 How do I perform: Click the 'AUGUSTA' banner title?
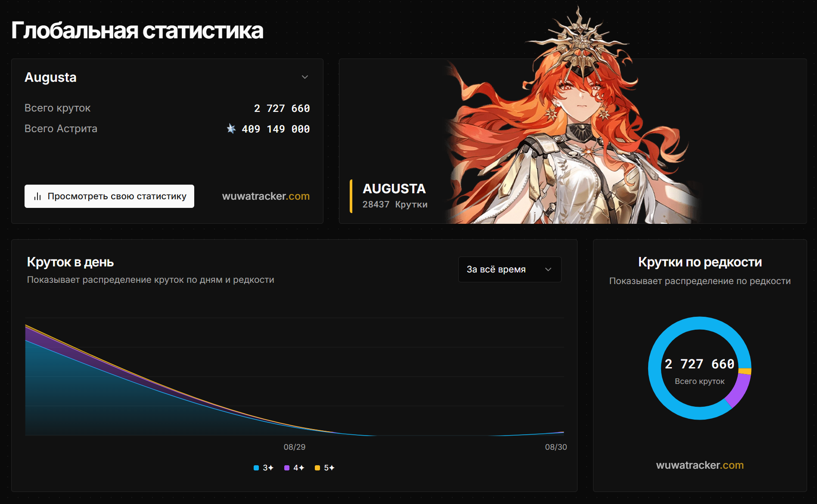(394, 189)
